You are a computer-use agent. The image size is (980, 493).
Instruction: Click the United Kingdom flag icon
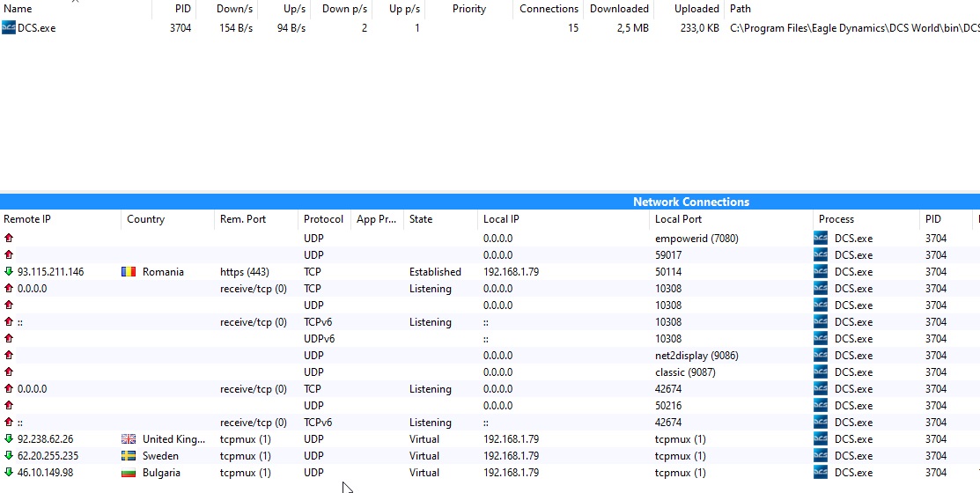point(129,439)
